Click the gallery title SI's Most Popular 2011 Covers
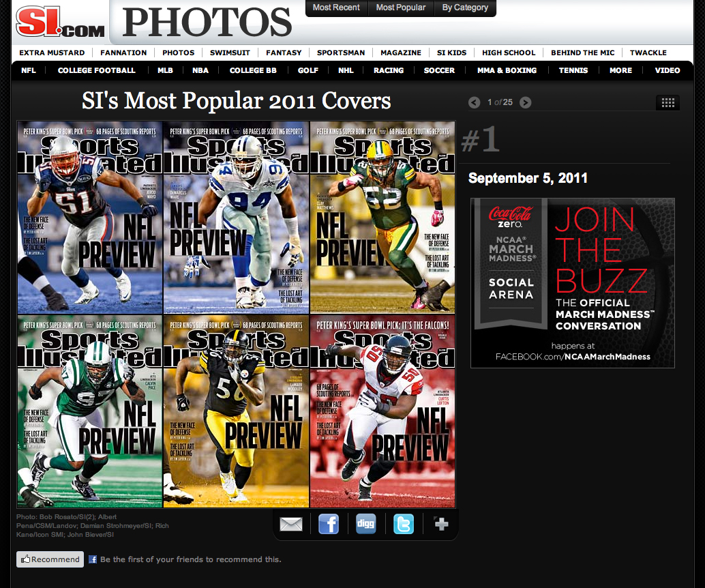The width and height of the screenshot is (705, 588). (236, 101)
